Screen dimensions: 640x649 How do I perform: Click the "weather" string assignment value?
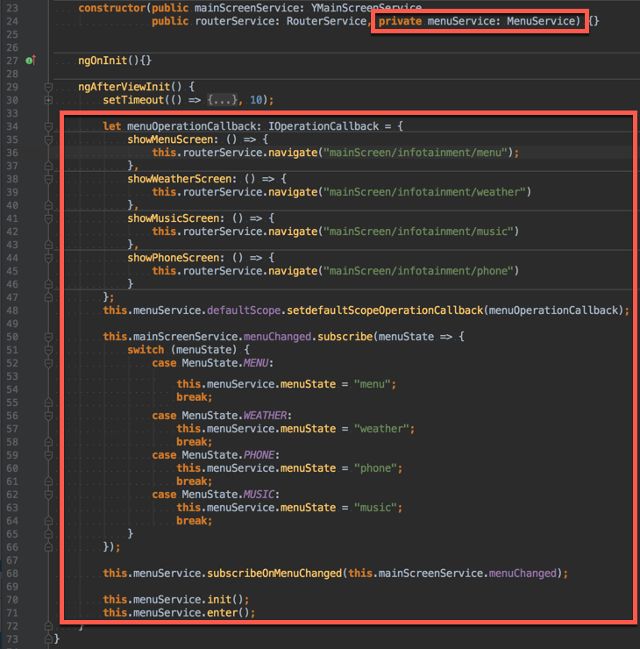pos(382,428)
